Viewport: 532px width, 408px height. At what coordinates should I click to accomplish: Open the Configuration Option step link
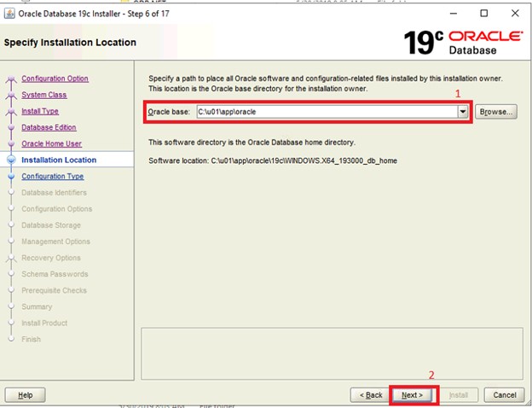[55, 79]
